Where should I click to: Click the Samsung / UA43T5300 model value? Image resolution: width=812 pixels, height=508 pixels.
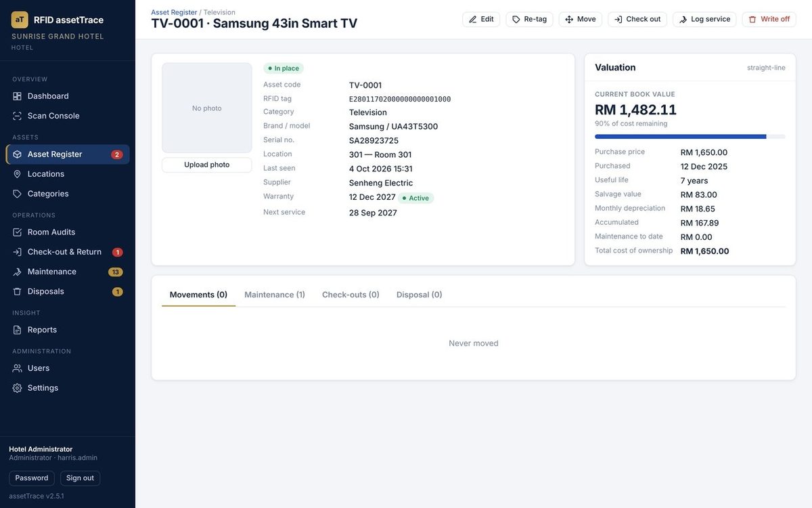[394, 127]
